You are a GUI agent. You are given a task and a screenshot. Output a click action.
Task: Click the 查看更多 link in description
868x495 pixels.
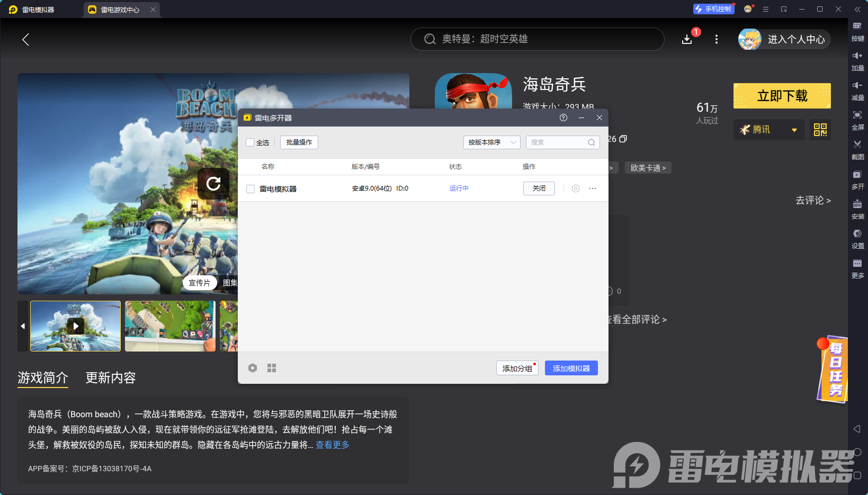click(x=333, y=445)
